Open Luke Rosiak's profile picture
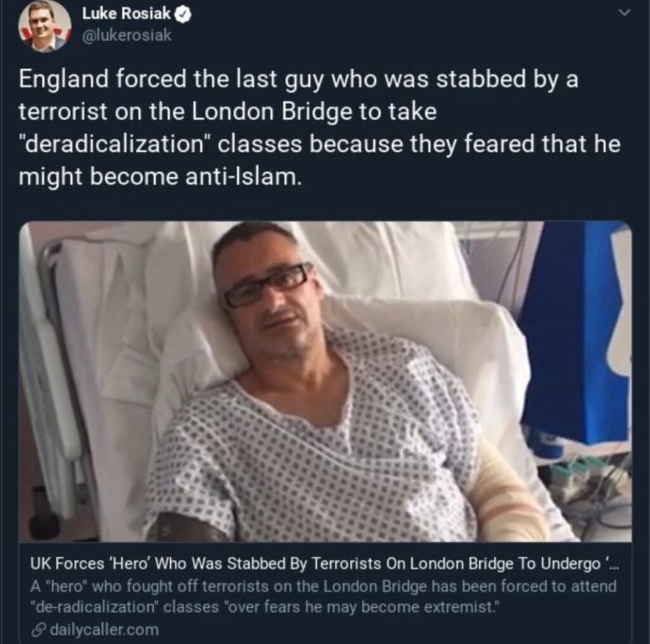 (x=44, y=25)
